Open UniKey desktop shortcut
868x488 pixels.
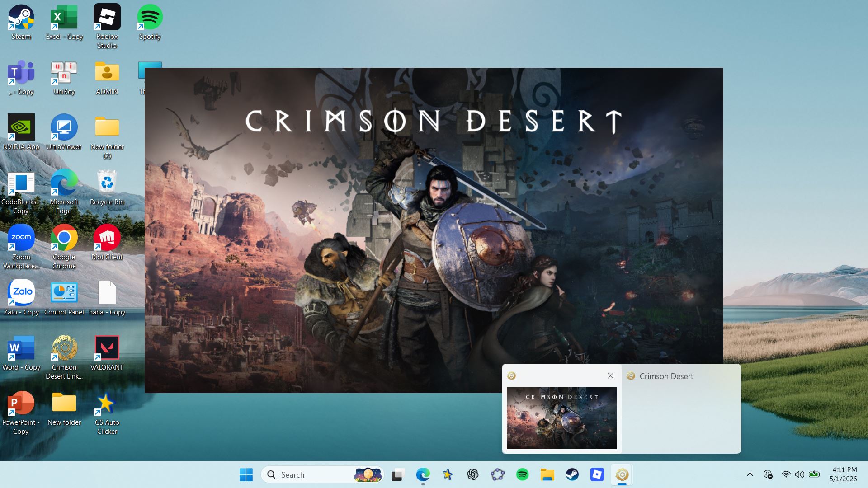click(64, 78)
